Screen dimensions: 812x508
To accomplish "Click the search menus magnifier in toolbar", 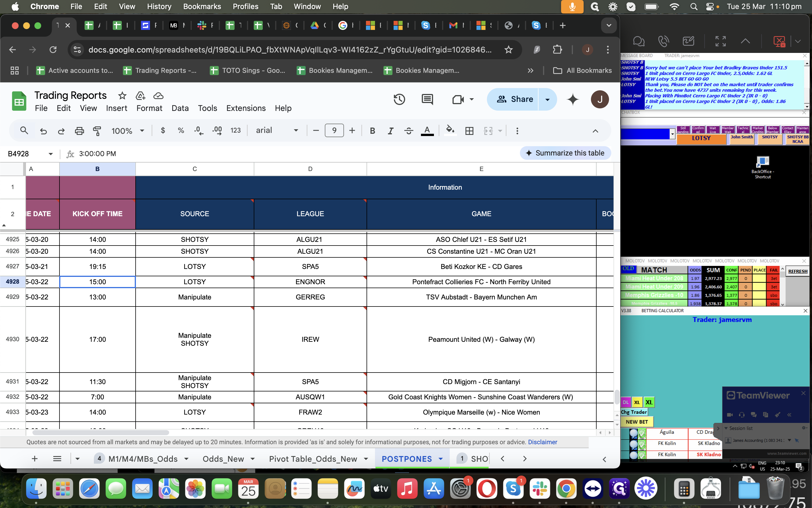I will pyautogui.click(x=24, y=130).
